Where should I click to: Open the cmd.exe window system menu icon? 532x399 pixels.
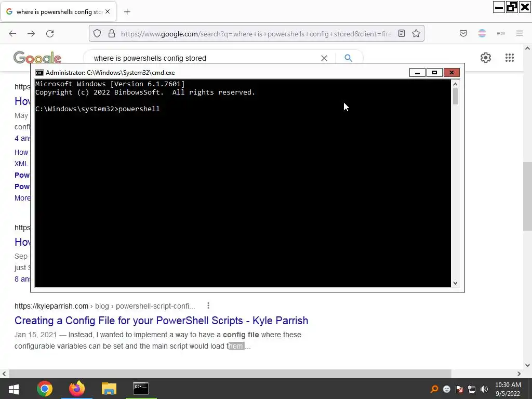(x=39, y=73)
